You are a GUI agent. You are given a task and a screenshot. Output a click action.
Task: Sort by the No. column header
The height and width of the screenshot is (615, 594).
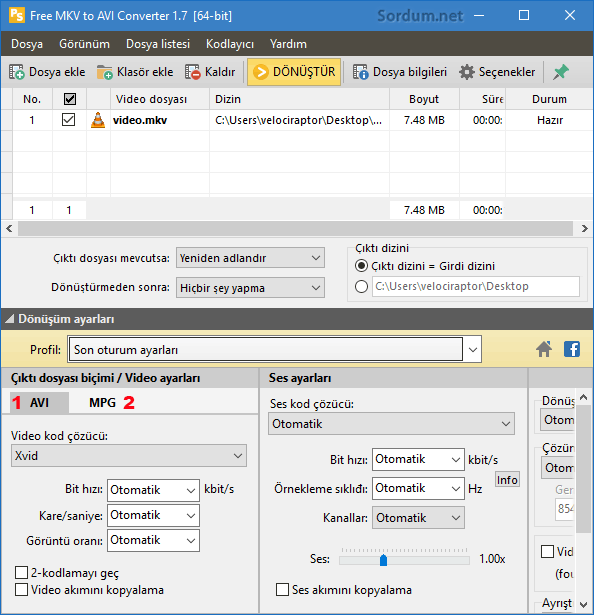[x=32, y=99]
